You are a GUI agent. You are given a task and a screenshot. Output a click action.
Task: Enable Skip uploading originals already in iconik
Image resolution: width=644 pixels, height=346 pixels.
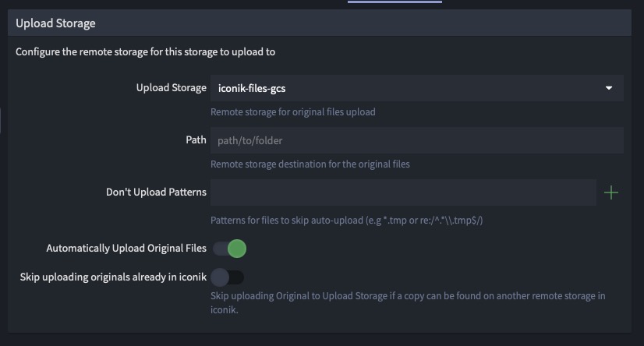pos(228,277)
